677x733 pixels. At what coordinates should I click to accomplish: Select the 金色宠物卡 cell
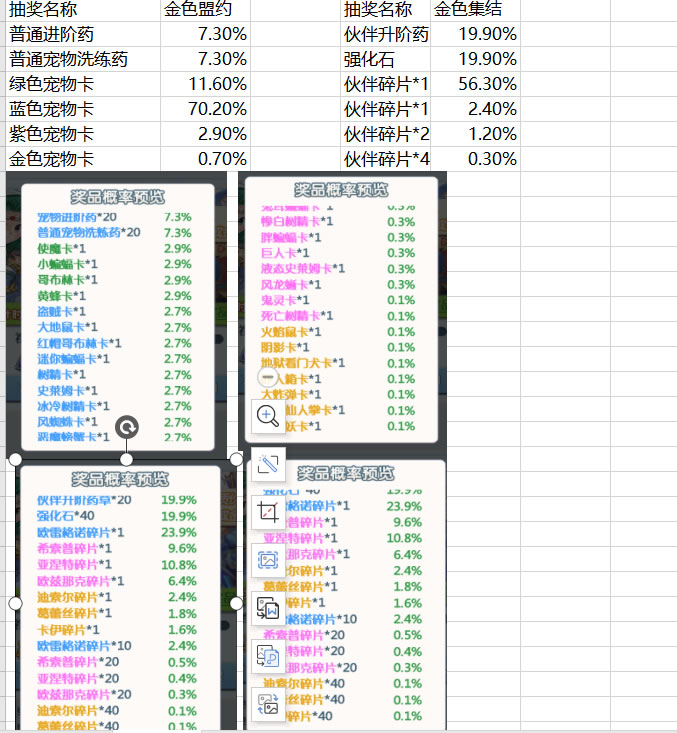coord(83,159)
